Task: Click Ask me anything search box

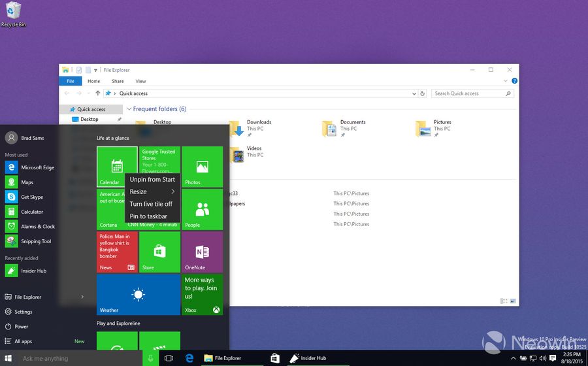Action: (80, 359)
